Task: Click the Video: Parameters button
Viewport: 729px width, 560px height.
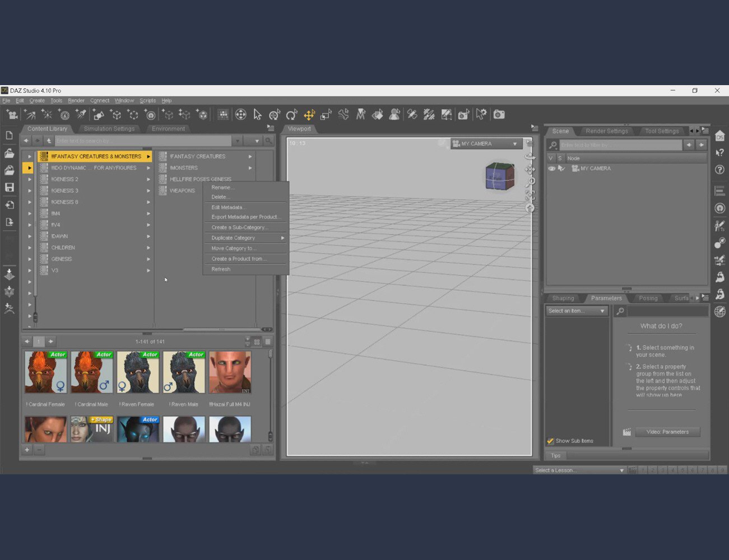Action: (667, 432)
